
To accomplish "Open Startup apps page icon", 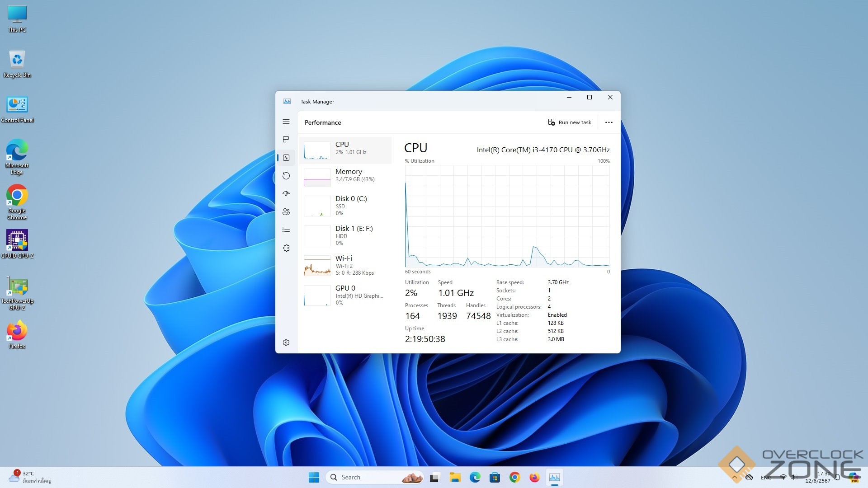I will pyautogui.click(x=286, y=193).
